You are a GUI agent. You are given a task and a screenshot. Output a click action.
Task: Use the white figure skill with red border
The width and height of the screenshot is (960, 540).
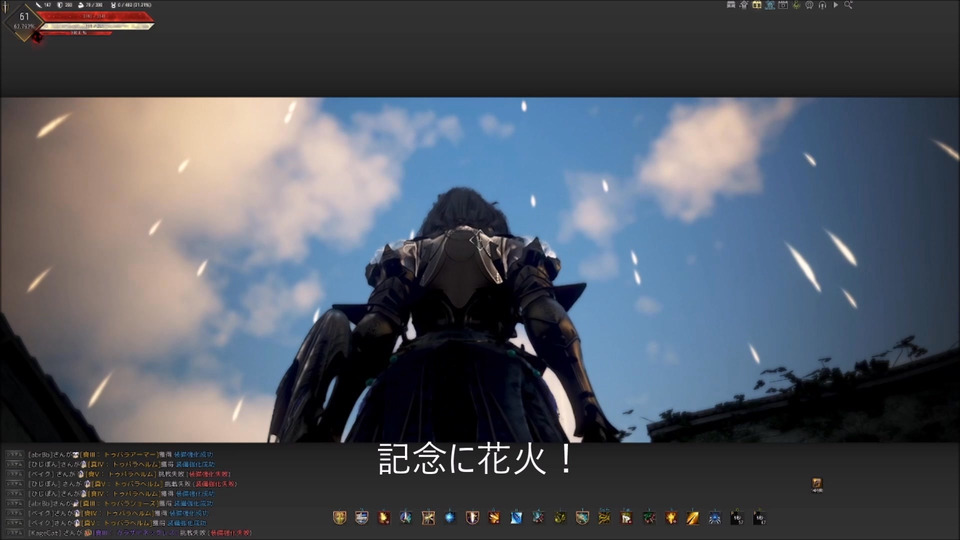pos(626,518)
